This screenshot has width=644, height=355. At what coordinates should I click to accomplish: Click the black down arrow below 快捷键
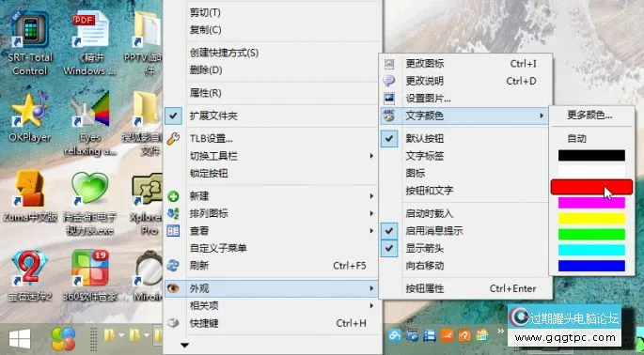(184, 346)
